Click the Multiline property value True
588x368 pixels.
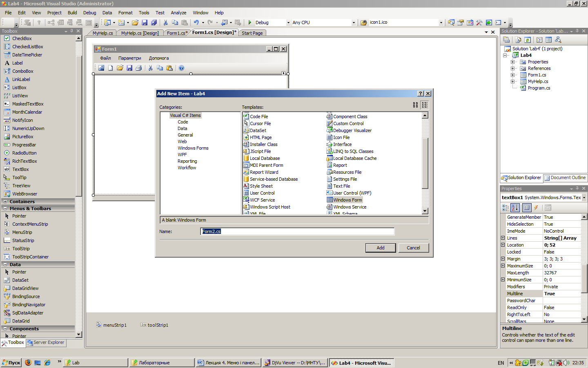[562, 294]
